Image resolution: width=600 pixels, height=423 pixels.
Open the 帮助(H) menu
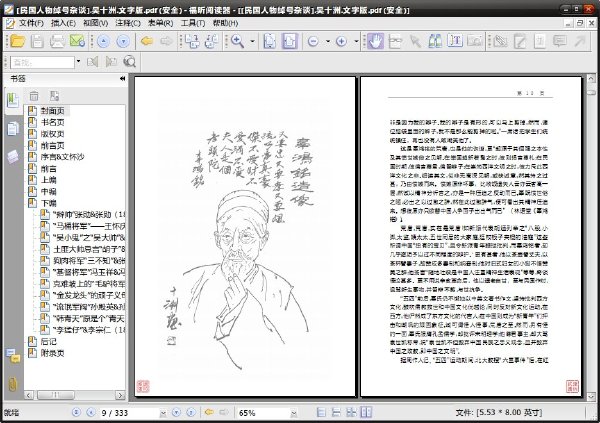point(225,23)
